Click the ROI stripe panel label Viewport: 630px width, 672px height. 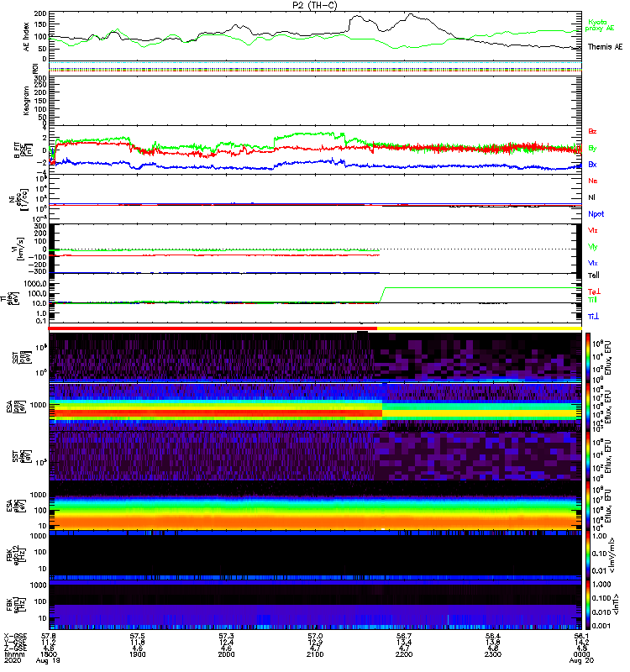[x=35, y=67]
